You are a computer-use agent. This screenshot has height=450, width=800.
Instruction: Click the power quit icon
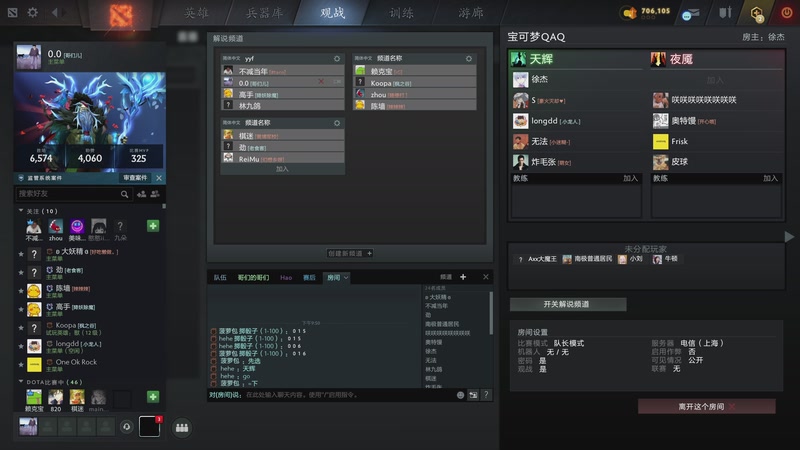[x=787, y=13]
